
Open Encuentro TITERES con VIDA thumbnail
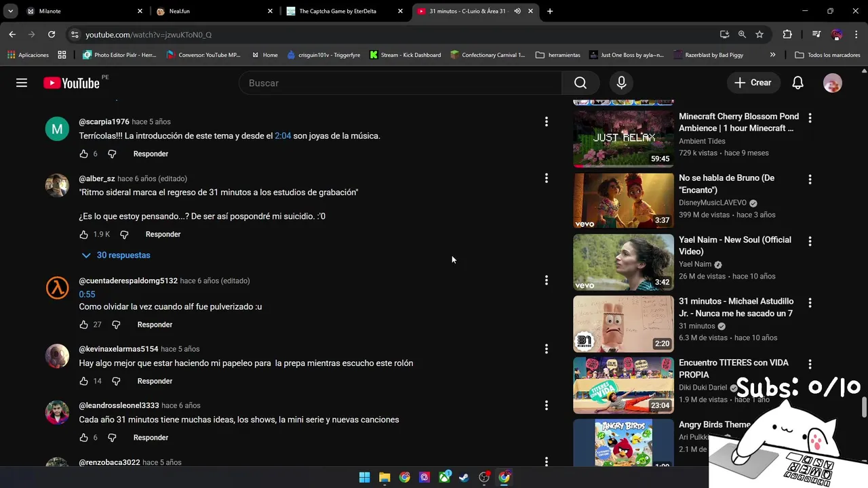pyautogui.click(x=624, y=385)
